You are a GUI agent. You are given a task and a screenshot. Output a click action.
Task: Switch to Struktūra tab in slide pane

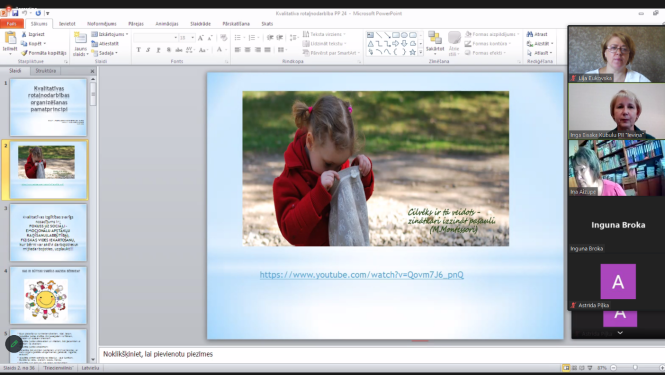click(46, 71)
